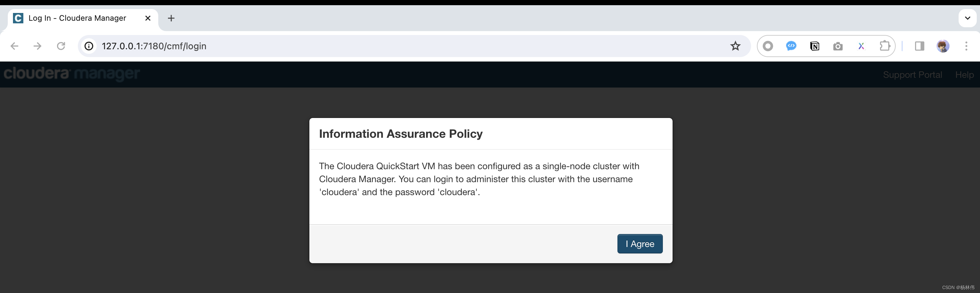Click the Information Assurance Policy heading
The height and width of the screenshot is (293, 980).
click(x=400, y=134)
